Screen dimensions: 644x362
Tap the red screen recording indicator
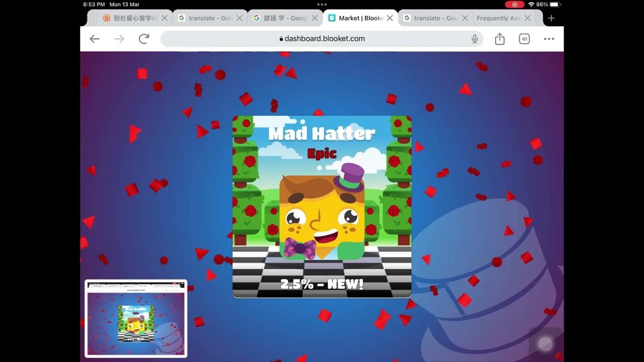tap(514, 4)
